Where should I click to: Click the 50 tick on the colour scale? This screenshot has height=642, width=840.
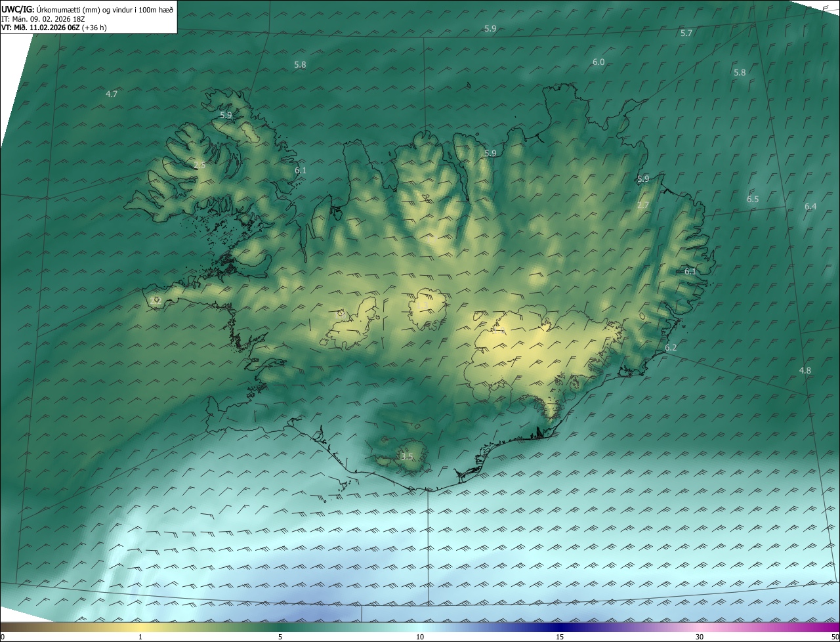tap(835, 637)
